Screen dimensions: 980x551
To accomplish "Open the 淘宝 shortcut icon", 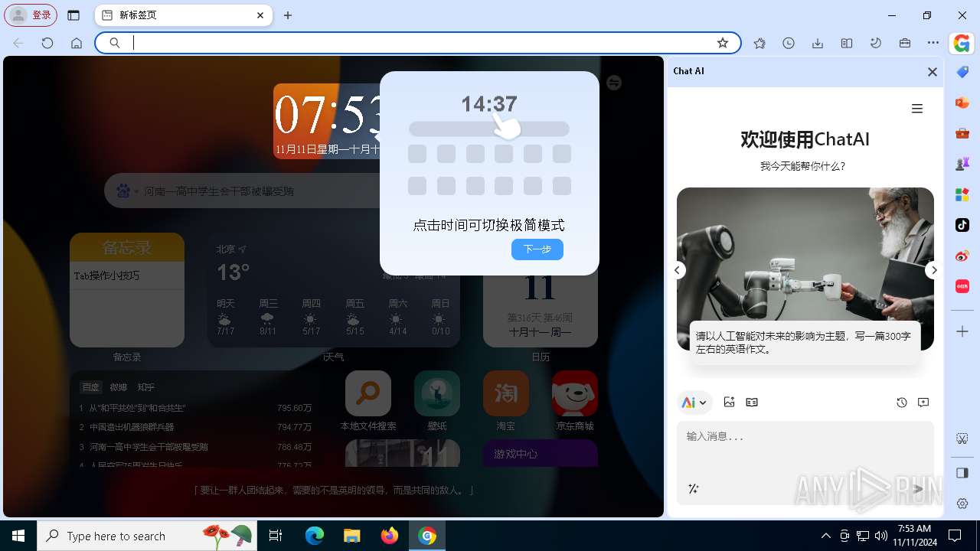I will [506, 394].
